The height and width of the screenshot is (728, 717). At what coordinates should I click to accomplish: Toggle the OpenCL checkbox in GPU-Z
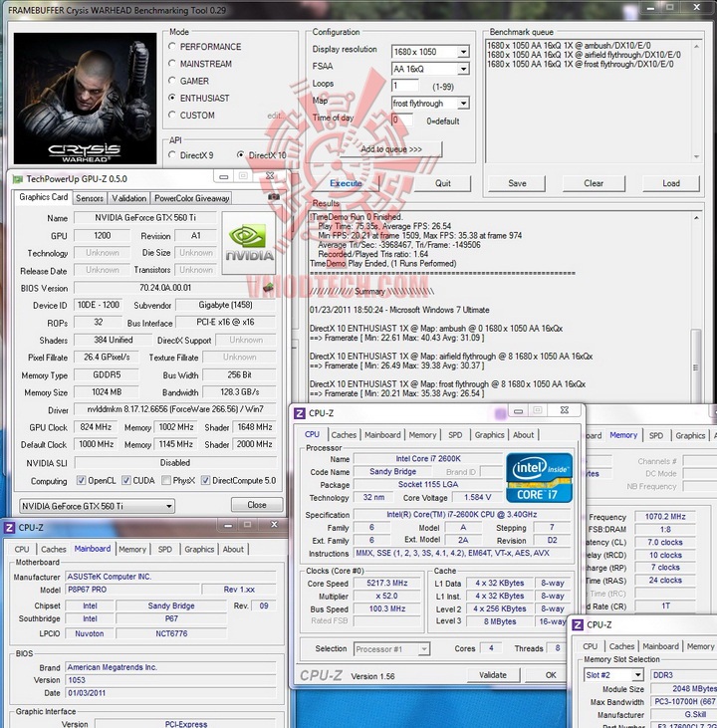pos(82,481)
